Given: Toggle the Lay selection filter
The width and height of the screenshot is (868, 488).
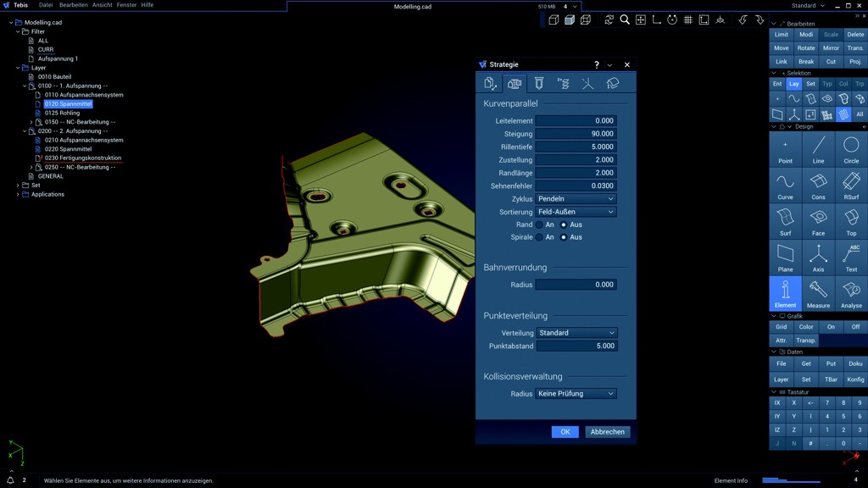Looking at the screenshot, I should [x=793, y=84].
